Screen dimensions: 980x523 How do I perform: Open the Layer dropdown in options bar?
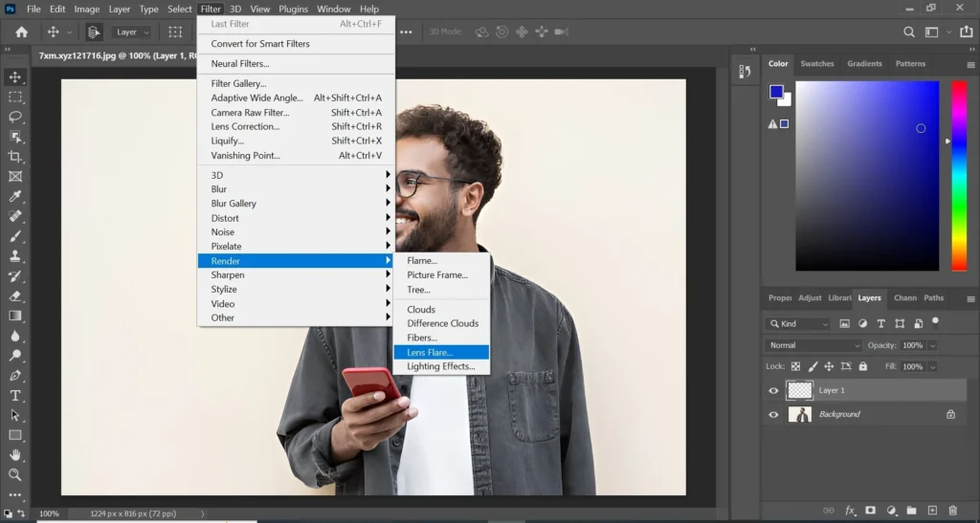pyautogui.click(x=132, y=32)
